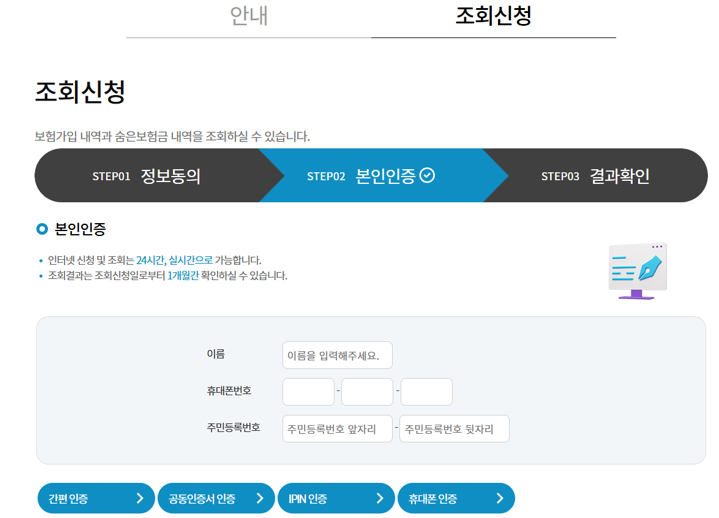Click the arrow on IPIN 인증 button
This screenshot has width=719, height=518.
point(380,498)
